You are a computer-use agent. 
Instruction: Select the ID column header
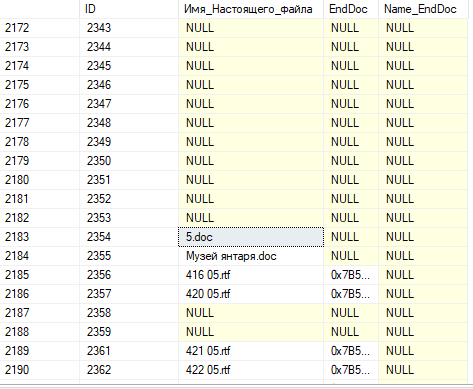129,9
